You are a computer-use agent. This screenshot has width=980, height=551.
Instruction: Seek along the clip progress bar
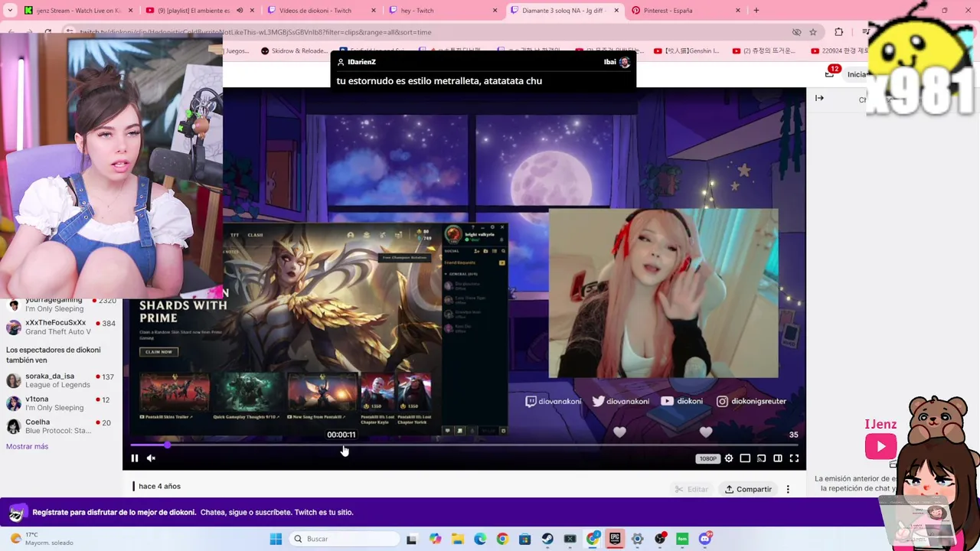coord(464,445)
